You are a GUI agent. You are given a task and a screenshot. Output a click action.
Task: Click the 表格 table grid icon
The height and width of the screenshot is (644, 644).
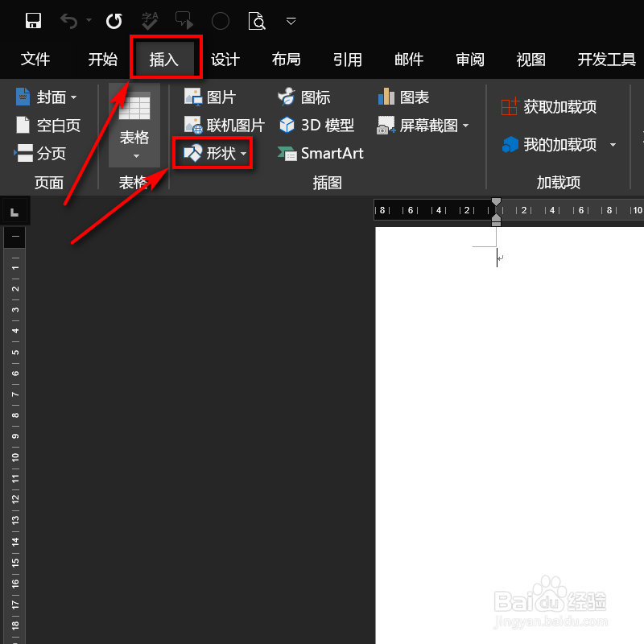[134, 106]
